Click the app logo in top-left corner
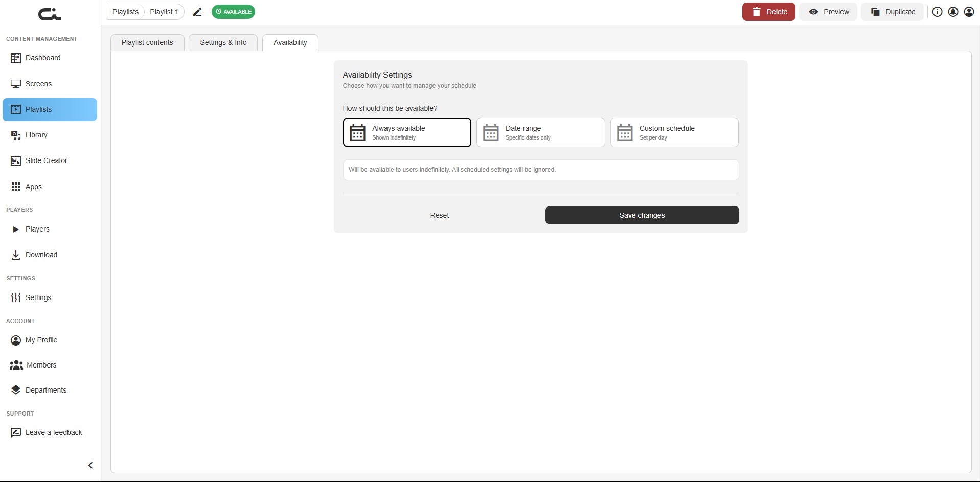The height and width of the screenshot is (482, 980). click(x=50, y=14)
